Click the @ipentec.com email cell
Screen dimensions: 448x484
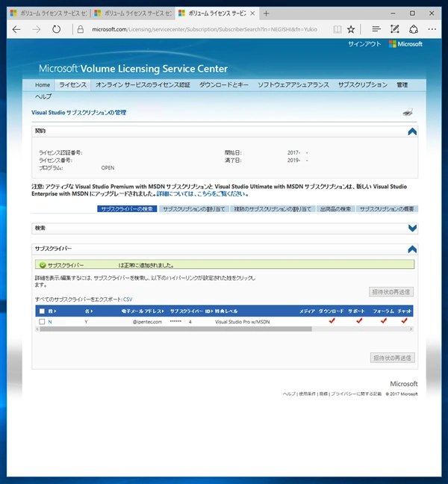pyautogui.click(x=147, y=322)
